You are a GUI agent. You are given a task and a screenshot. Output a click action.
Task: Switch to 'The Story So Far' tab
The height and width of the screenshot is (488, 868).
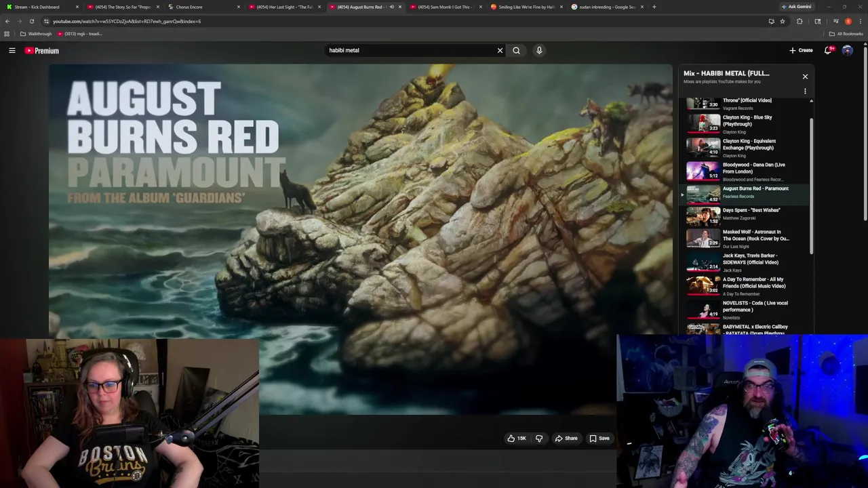[x=123, y=7]
